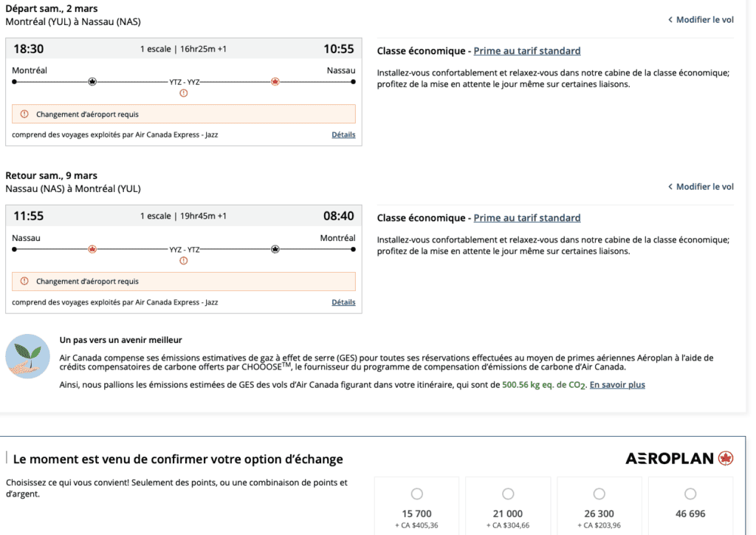Open Prime au tarif standard link for departure
This screenshot has width=756, height=535.
click(526, 51)
